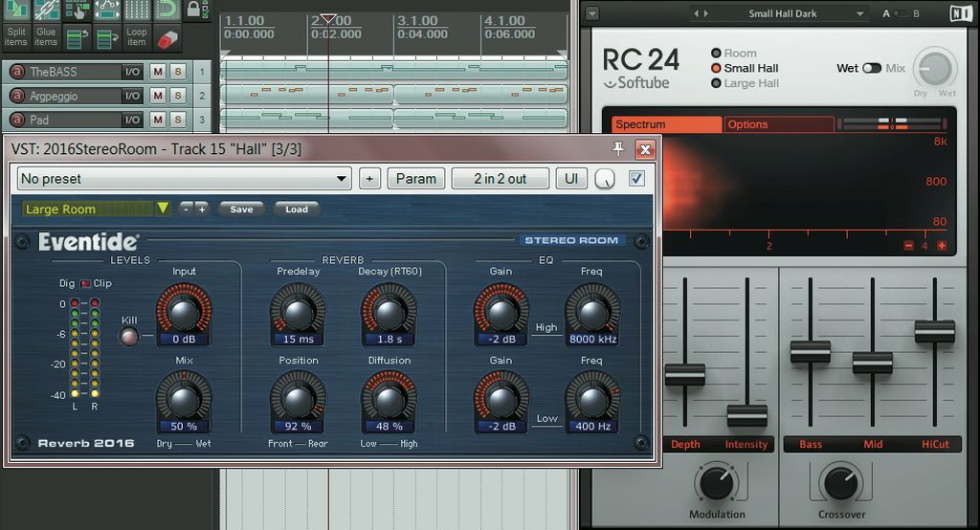
Task: Toggle the A/B comparison switch
Action: [901, 13]
